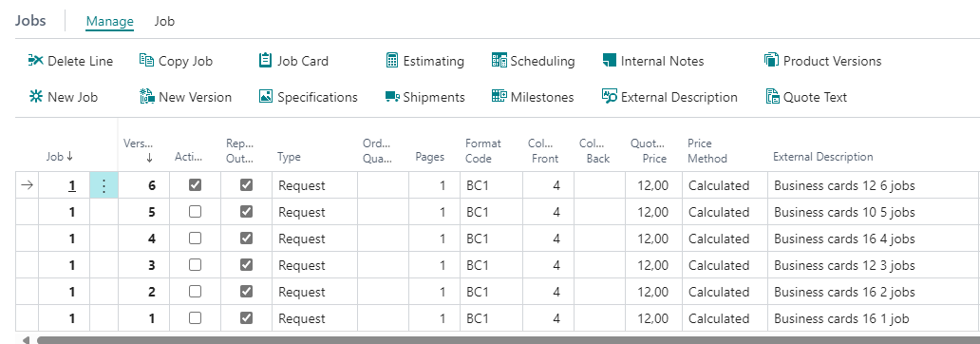
Task: Click 'Business cards 16 1 job' description cell
Action: (x=874, y=318)
